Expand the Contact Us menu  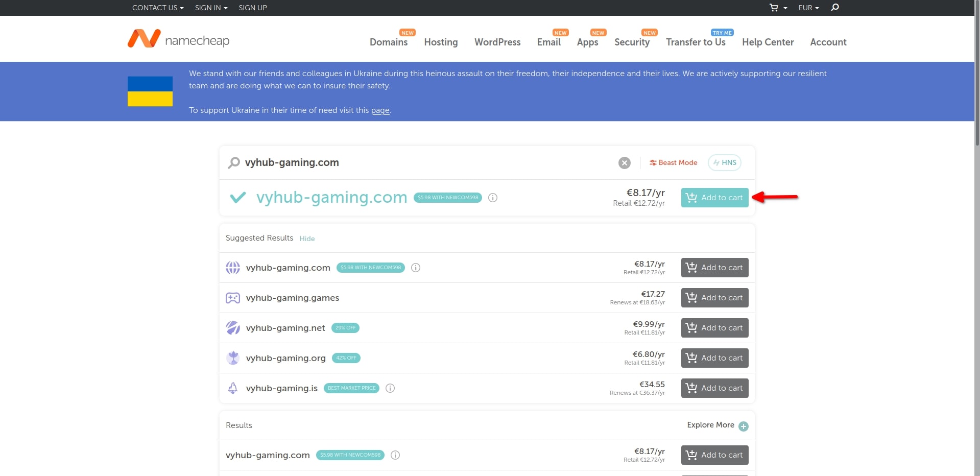157,8
